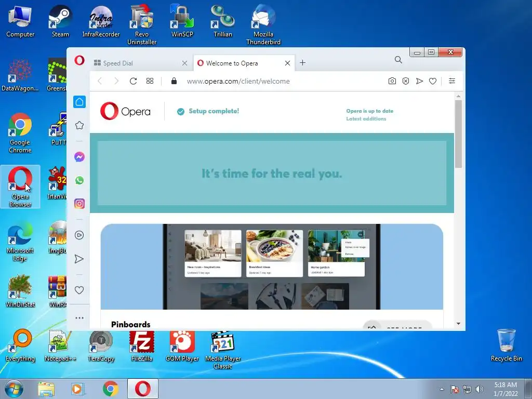Viewport: 532px width, 399px height.
Task: Open WhatsApp in the sidebar
Action: (79, 180)
